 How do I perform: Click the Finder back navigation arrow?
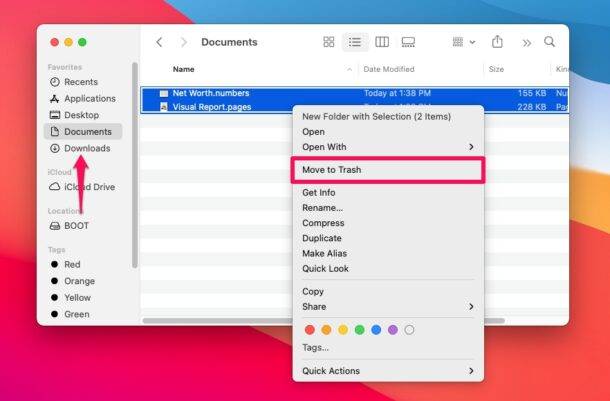pyautogui.click(x=159, y=42)
